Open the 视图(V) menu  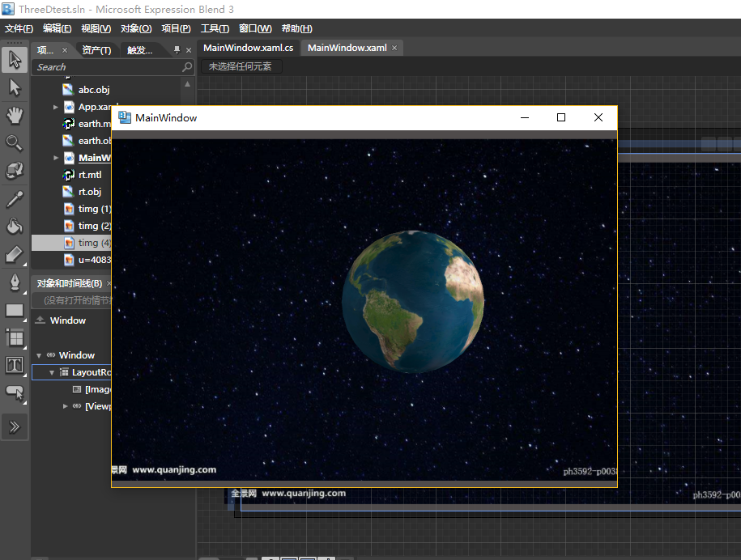tap(96, 28)
